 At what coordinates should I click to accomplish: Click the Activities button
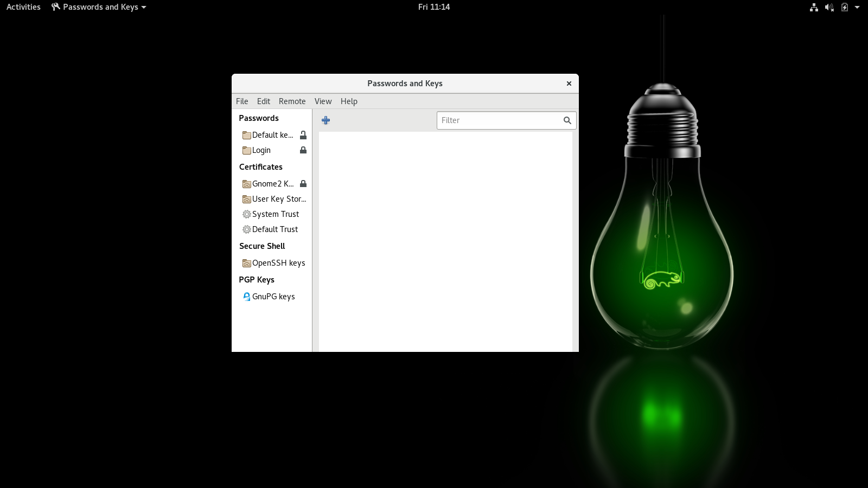pyautogui.click(x=23, y=7)
